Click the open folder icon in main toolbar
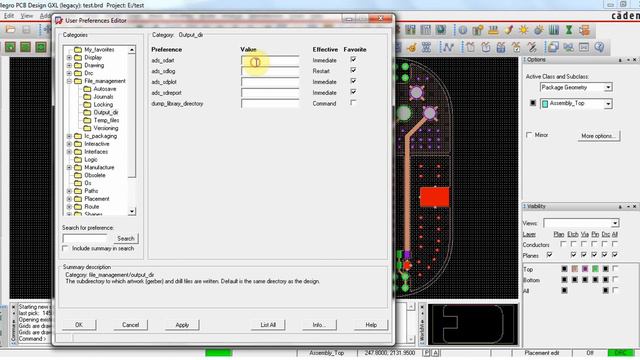This screenshot has height=360, width=640. click(x=10, y=30)
